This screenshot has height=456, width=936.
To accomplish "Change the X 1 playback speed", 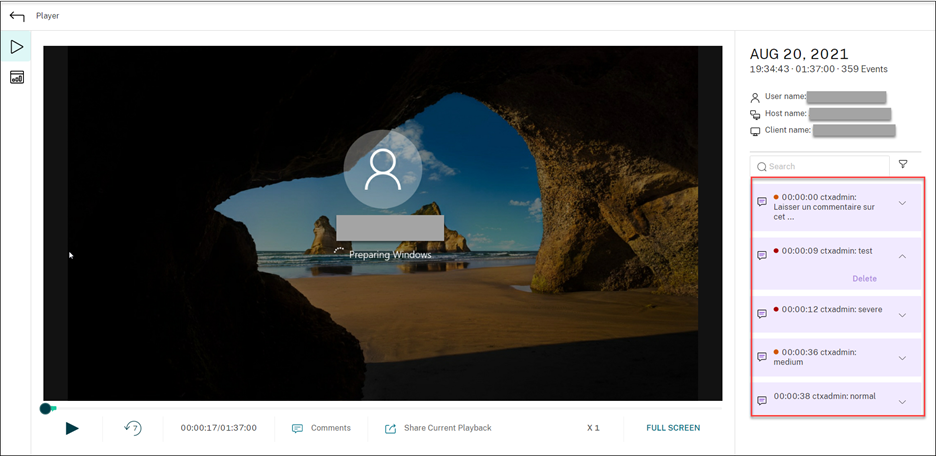I will pos(593,428).
